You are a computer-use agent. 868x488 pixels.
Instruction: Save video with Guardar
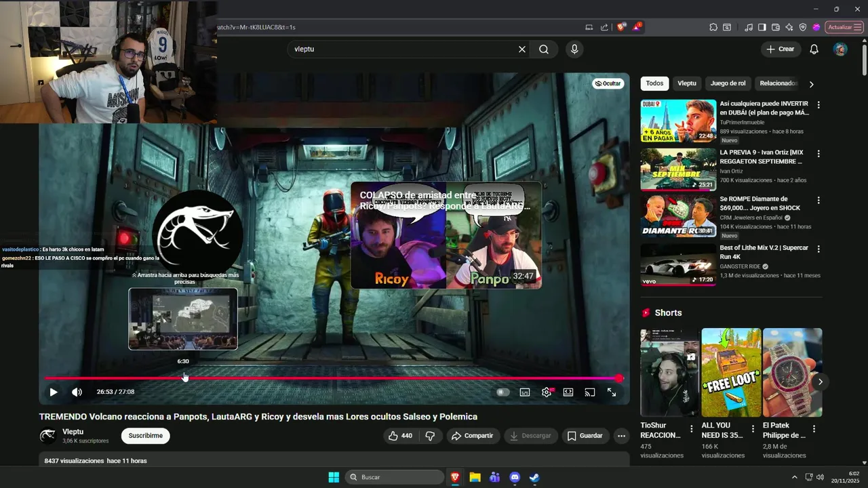[585, 436]
